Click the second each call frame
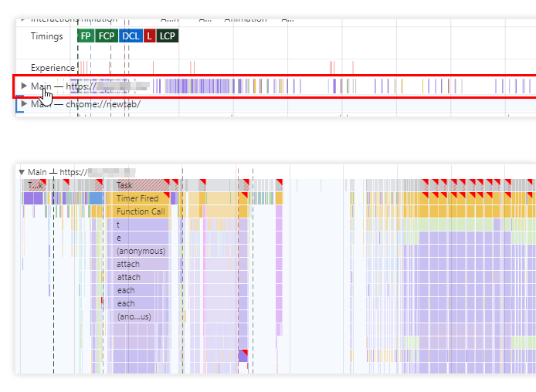The height and width of the screenshot is (392, 536). 137,303
